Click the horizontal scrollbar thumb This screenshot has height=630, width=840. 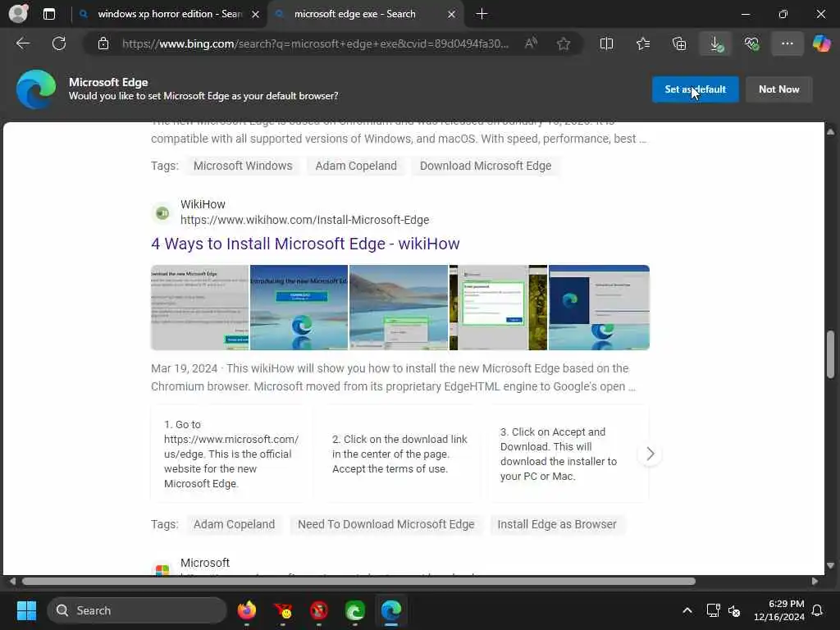(x=359, y=582)
